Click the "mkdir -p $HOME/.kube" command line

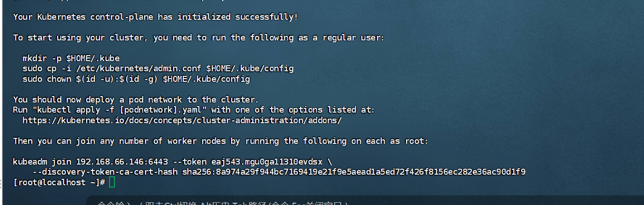tap(71, 58)
